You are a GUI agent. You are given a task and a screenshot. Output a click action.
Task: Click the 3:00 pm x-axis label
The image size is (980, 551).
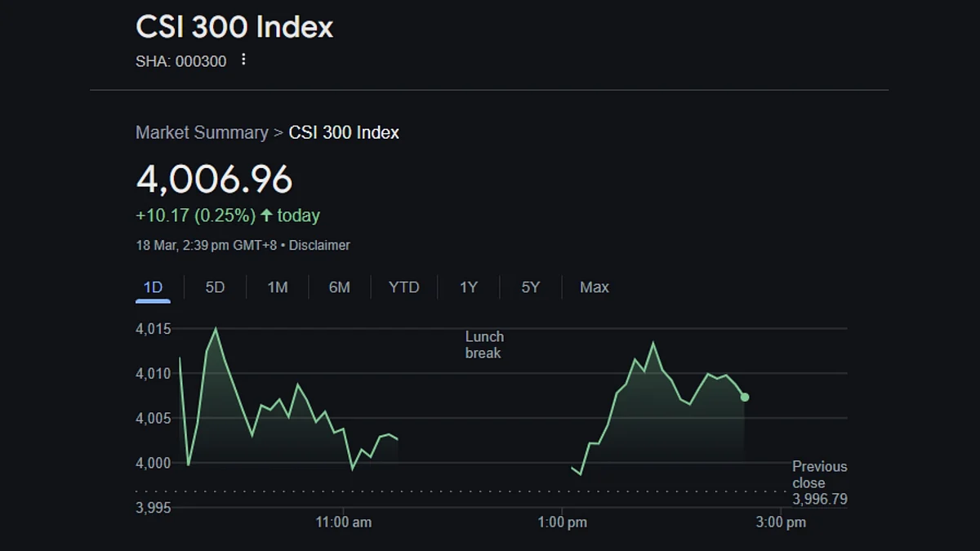point(781,522)
